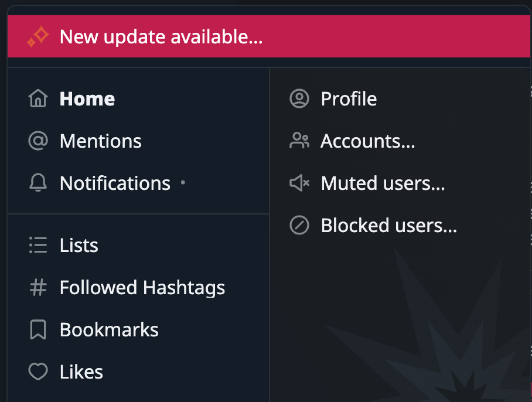Click the Lists icon
532x402 pixels.
tap(38, 245)
